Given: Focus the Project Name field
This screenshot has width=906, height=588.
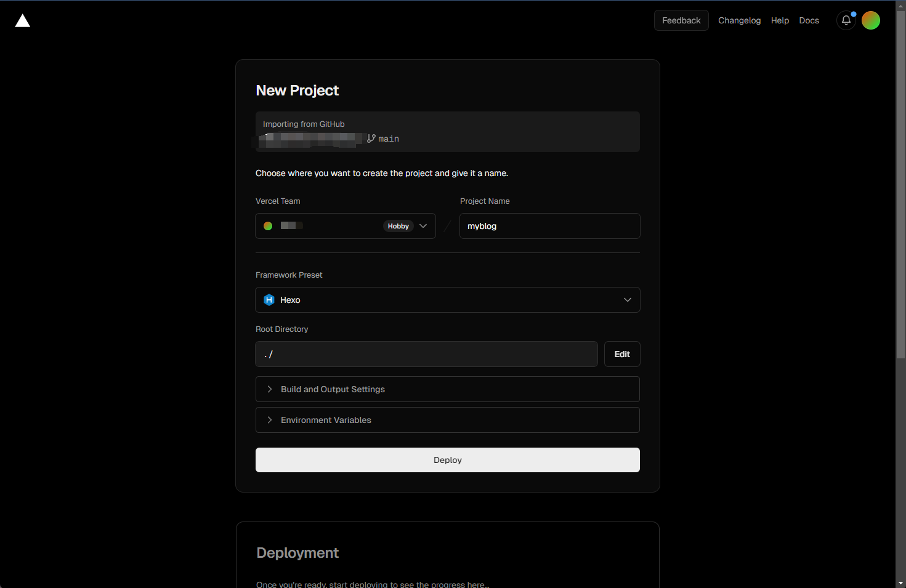Looking at the screenshot, I should 550,226.
